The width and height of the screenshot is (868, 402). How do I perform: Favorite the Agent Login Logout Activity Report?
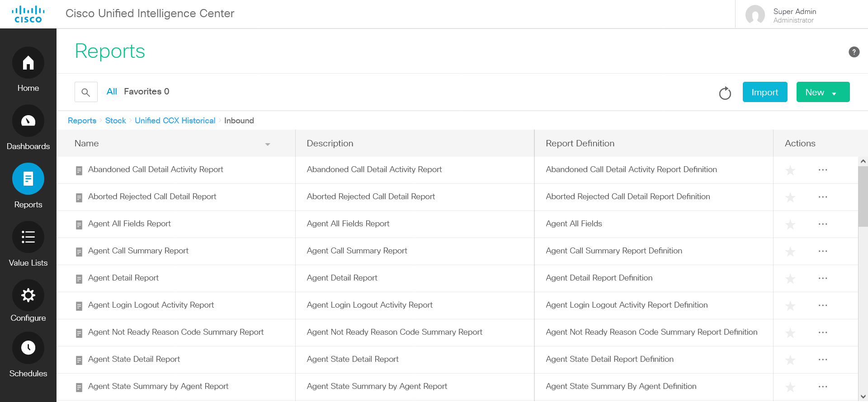coord(790,306)
